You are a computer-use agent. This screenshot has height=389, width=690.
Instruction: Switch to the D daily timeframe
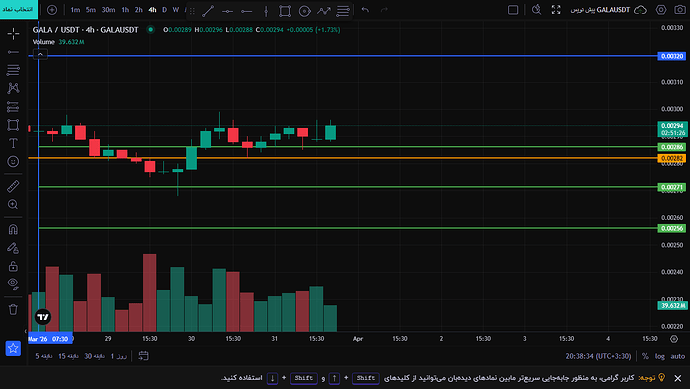click(x=165, y=10)
